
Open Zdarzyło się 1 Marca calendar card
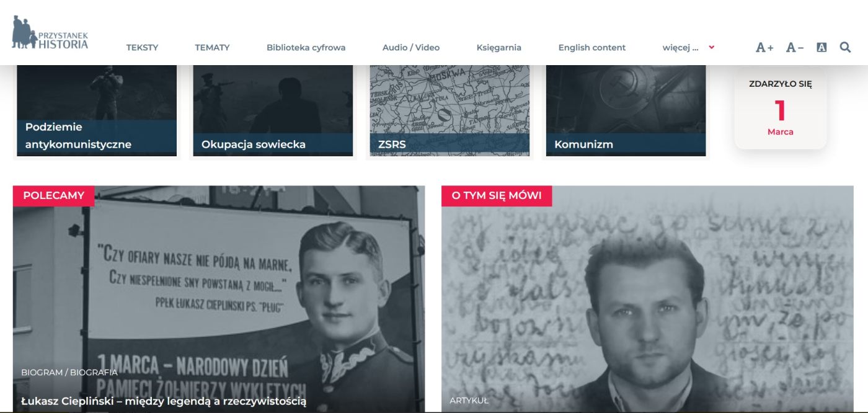(781, 109)
